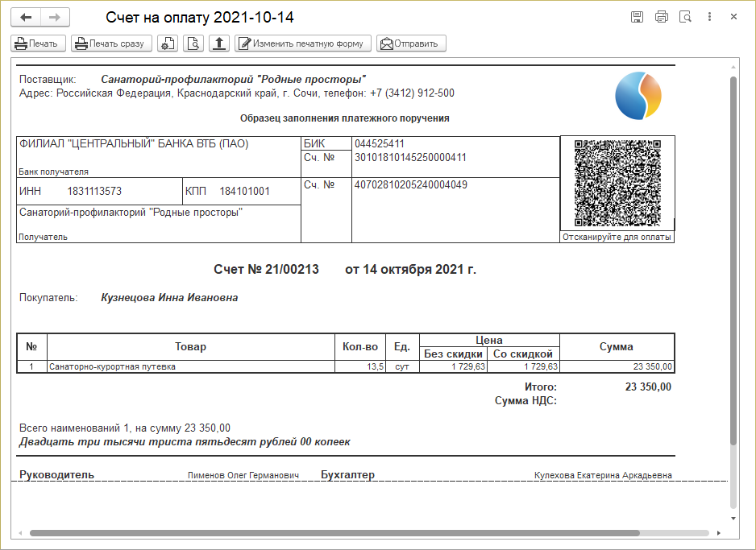The height and width of the screenshot is (550, 756).
Task: Click the sanatorium round logo
Action: [638, 96]
